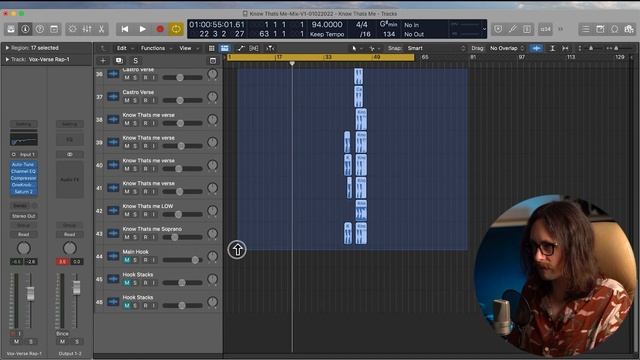640x360 pixels.
Task: Click the display mode chevron on LCD
Action: click(484, 29)
